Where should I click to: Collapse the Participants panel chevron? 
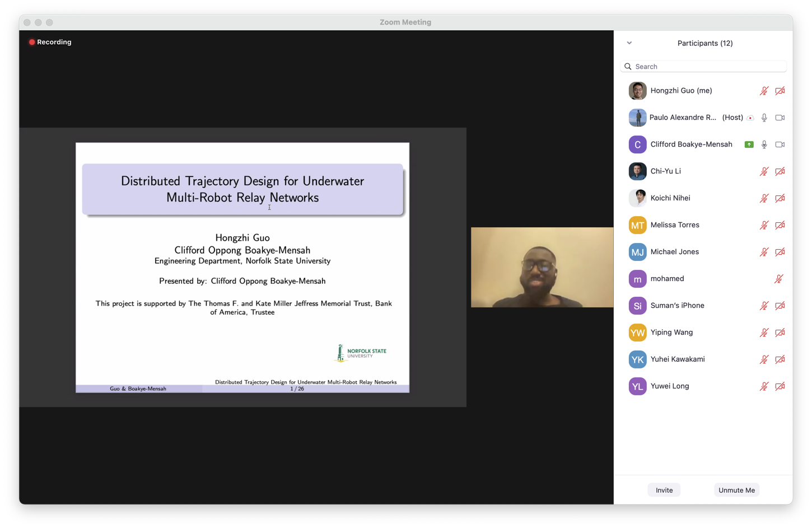(x=629, y=43)
